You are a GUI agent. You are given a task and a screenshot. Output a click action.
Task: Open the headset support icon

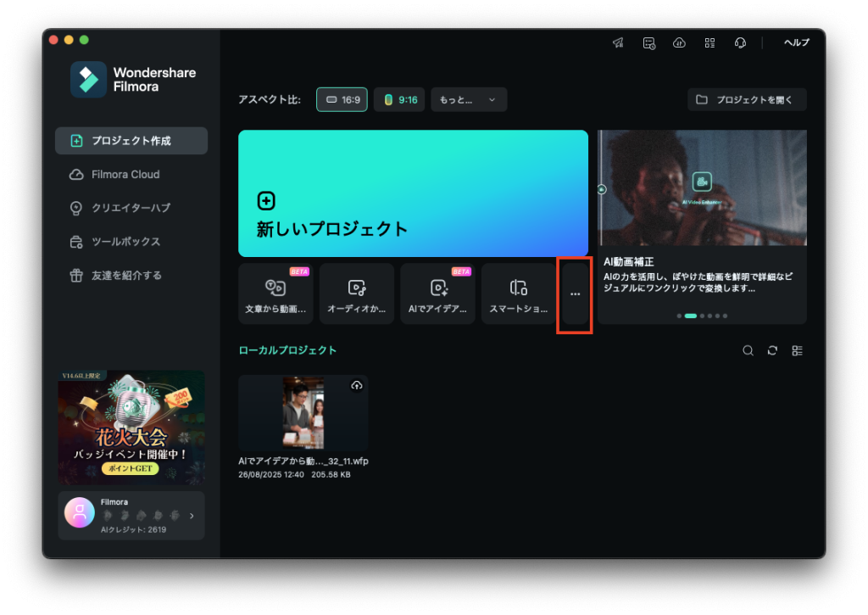[x=740, y=43]
